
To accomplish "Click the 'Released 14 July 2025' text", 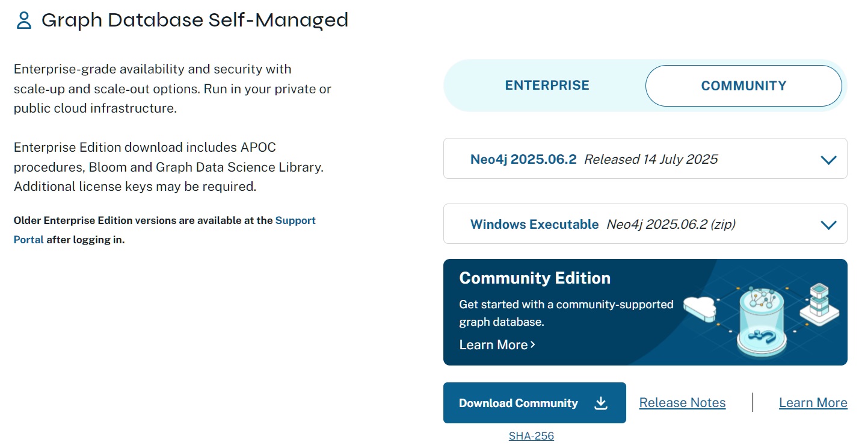I will click(x=651, y=159).
